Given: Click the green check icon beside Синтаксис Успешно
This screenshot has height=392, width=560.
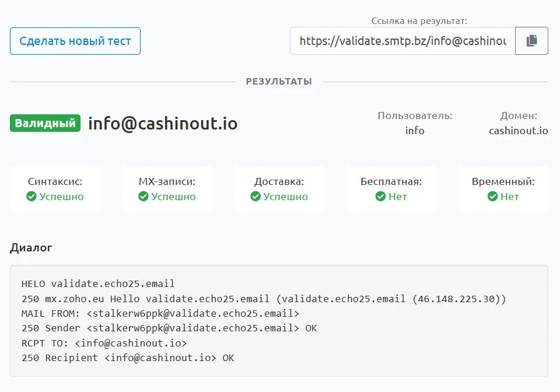Looking at the screenshot, I should [32, 197].
